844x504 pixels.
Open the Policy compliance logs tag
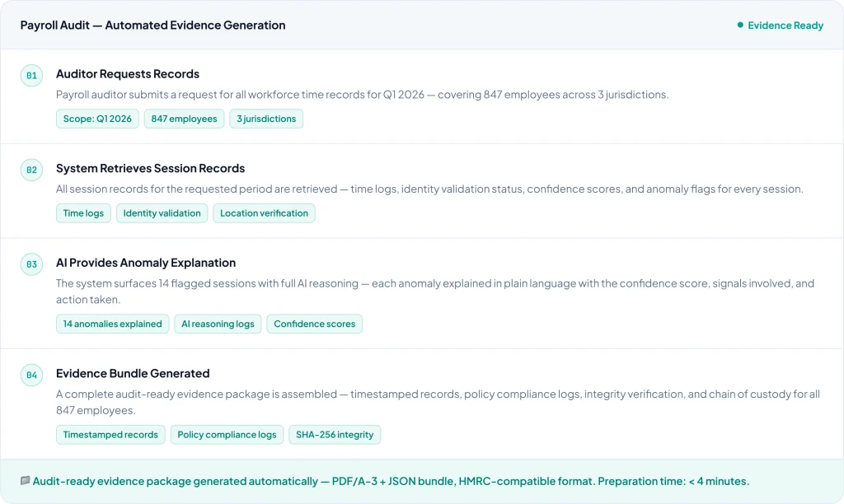227,435
